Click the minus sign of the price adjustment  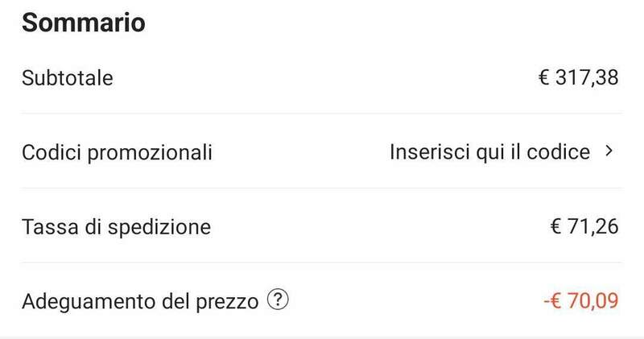point(545,302)
